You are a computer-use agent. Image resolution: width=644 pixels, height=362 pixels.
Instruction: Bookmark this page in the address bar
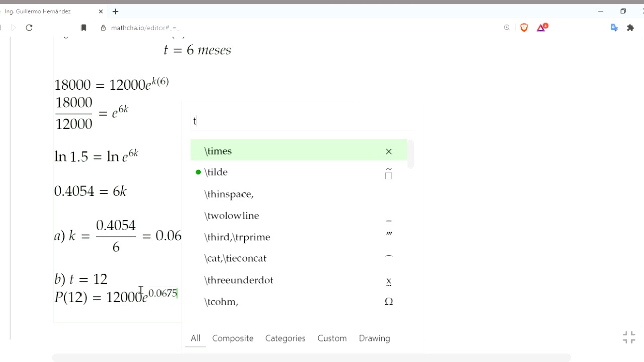(84, 28)
